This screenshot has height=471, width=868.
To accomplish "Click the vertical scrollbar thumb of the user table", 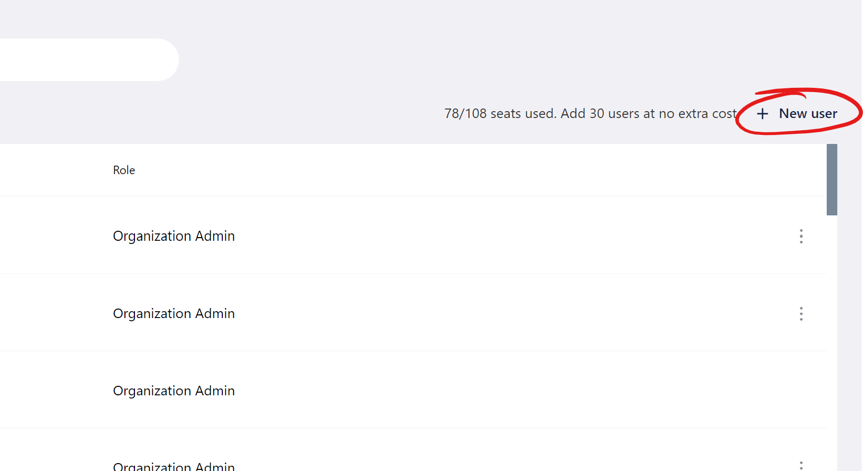I will point(832,180).
